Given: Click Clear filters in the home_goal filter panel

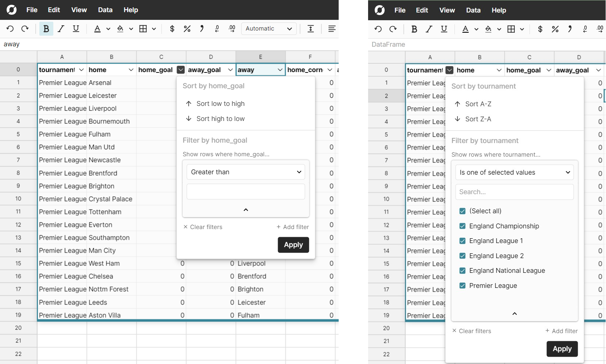Looking at the screenshot, I should (203, 227).
